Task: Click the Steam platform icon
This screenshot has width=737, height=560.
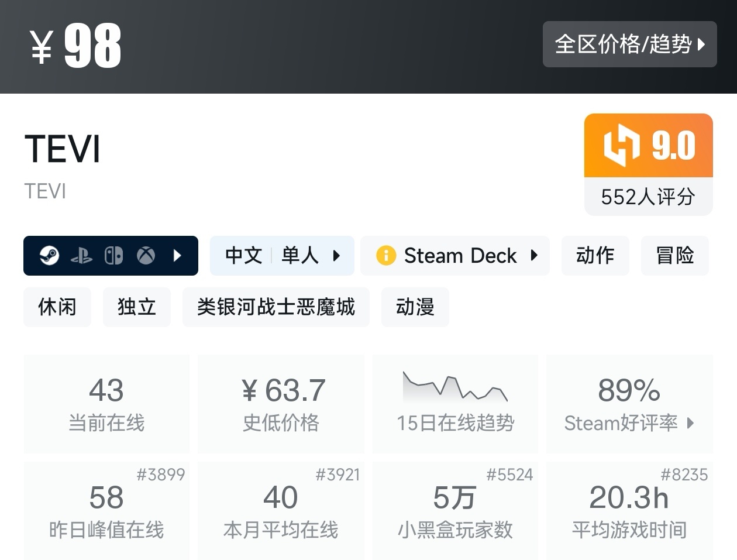Action: coord(49,256)
